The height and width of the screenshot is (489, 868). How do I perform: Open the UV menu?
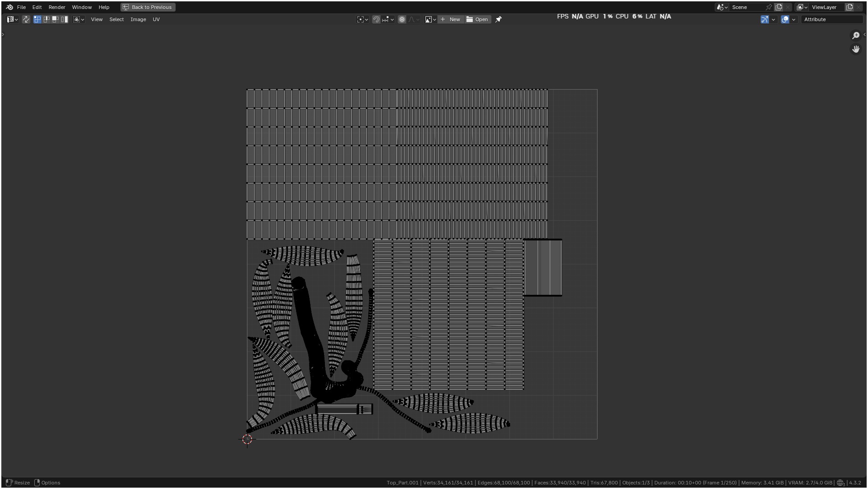[156, 19]
